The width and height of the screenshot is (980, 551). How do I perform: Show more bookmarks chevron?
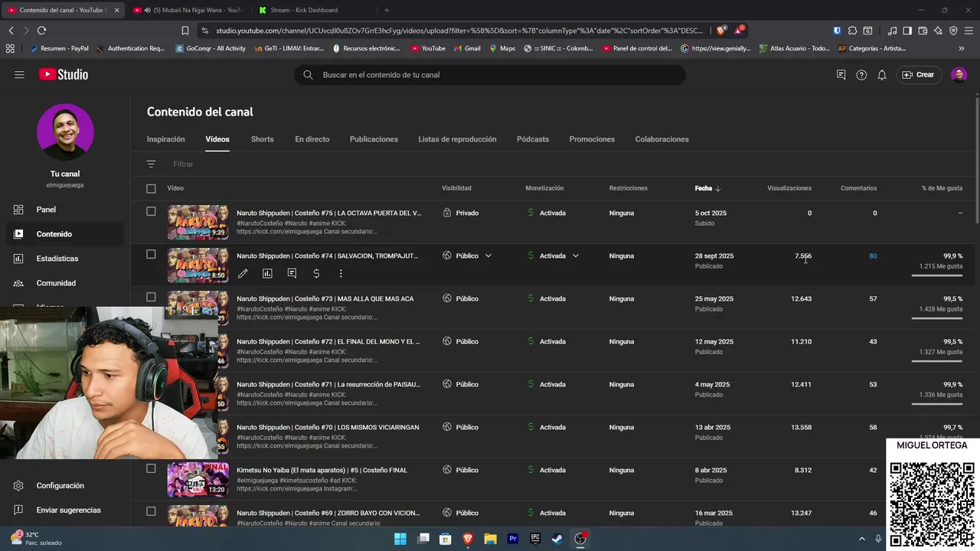click(x=962, y=48)
